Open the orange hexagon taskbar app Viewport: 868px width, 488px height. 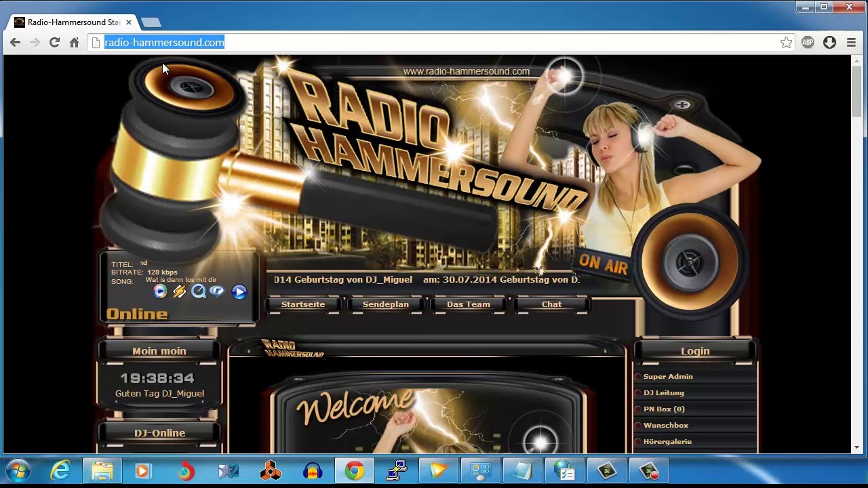271,471
